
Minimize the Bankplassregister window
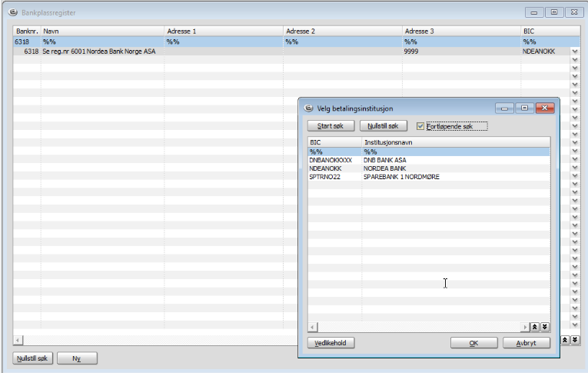pos(534,12)
